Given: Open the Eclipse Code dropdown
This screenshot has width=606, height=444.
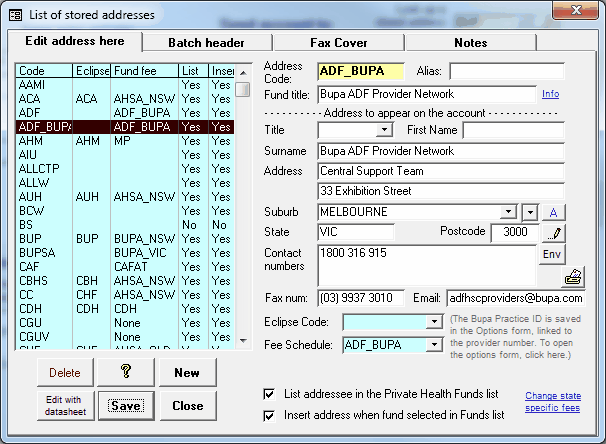Looking at the screenshot, I should pos(434,322).
